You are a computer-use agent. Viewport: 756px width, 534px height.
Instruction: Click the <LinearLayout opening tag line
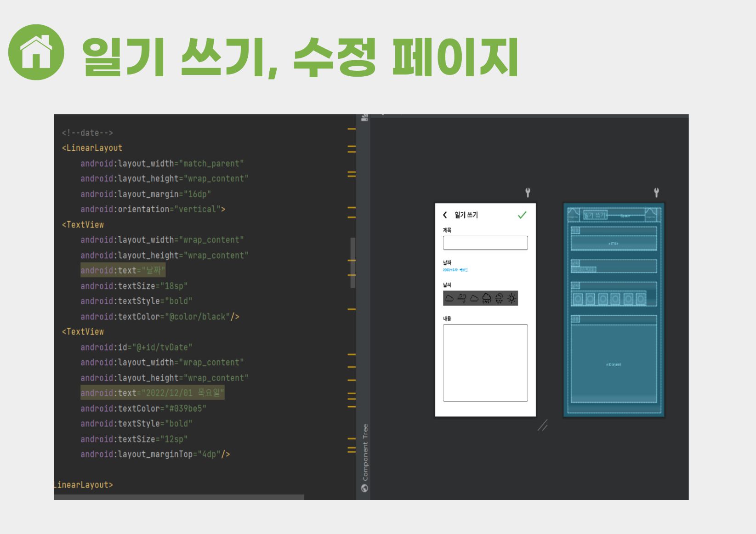pos(92,148)
